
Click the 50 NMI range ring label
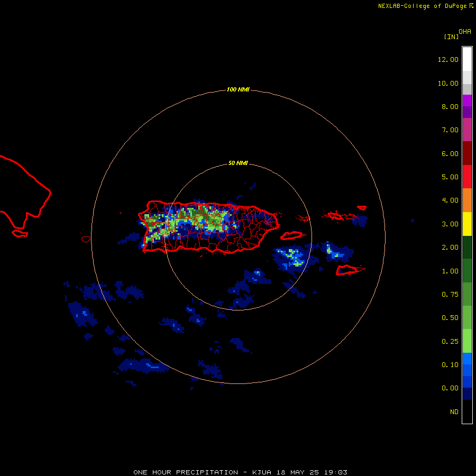pyautogui.click(x=238, y=163)
